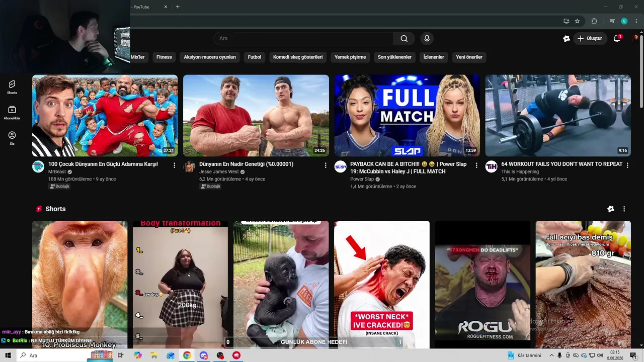
Task: Select the Futbol filter chip
Action: click(255, 57)
